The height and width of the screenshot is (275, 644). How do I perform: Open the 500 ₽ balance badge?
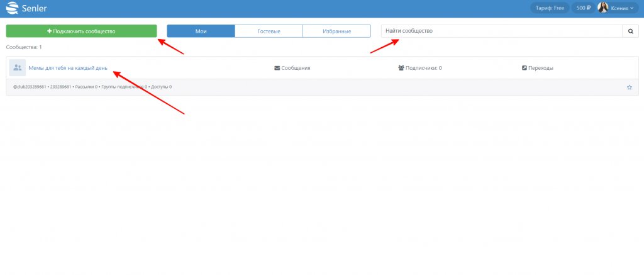(x=584, y=8)
